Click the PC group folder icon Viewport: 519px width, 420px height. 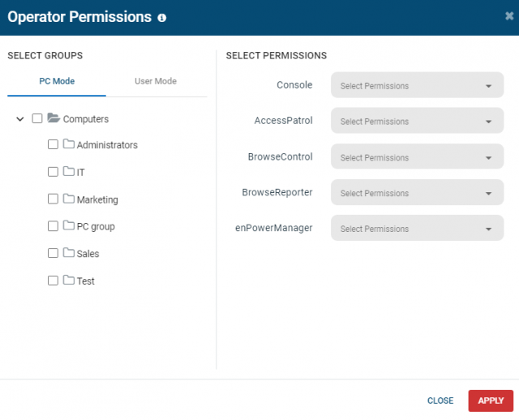(x=68, y=225)
